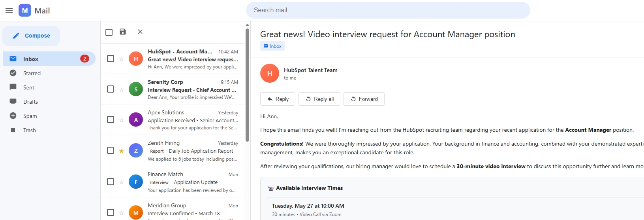
Task: Click the Search mail field
Action: coord(388,10)
